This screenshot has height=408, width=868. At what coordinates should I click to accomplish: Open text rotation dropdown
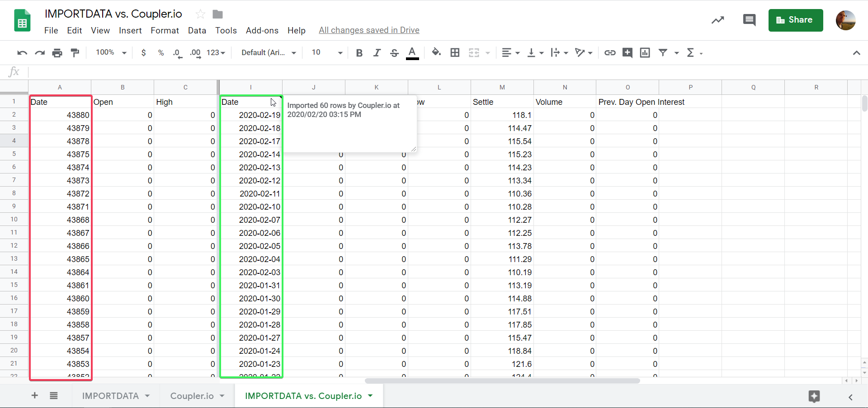tap(584, 53)
